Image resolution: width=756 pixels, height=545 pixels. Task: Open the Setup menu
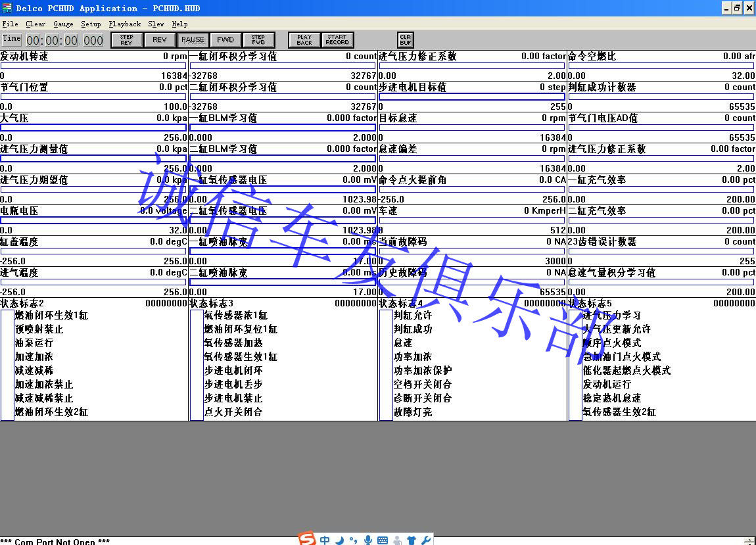(x=91, y=24)
